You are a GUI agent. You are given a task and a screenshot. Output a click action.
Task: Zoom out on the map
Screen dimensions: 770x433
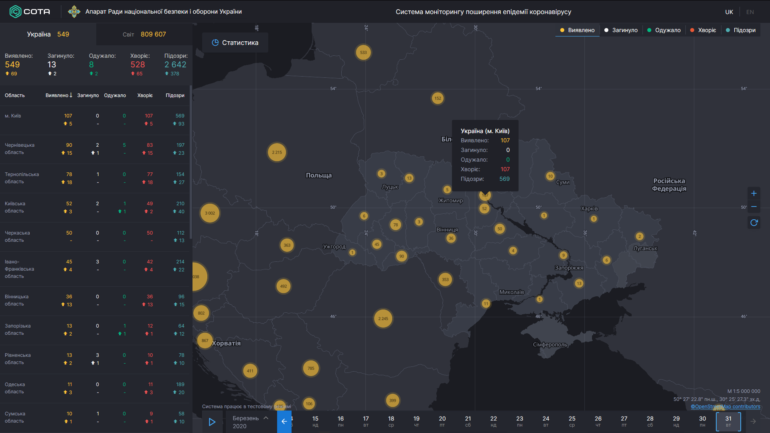[753, 207]
